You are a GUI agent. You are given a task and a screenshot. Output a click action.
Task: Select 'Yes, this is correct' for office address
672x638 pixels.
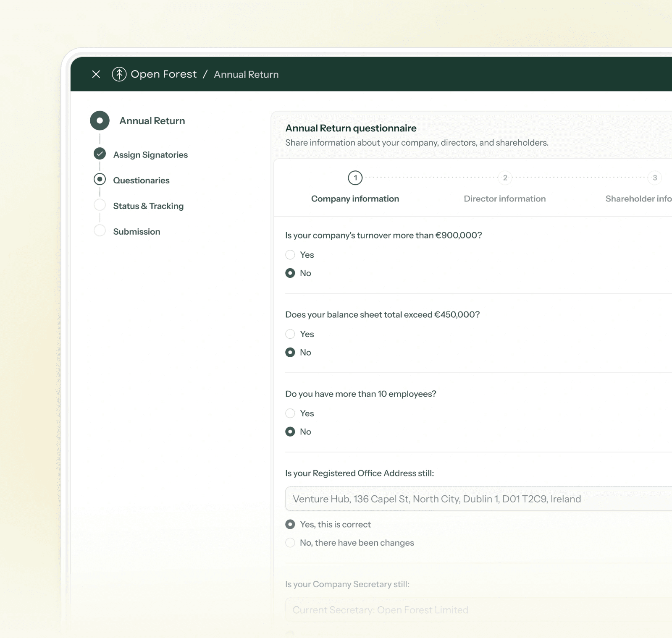(x=290, y=524)
